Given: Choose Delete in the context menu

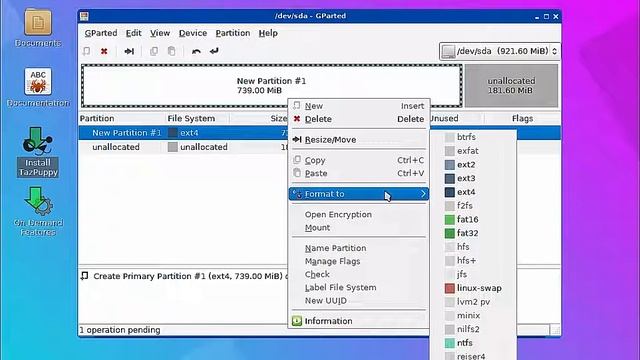Looking at the screenshot, I should point(359,119).
